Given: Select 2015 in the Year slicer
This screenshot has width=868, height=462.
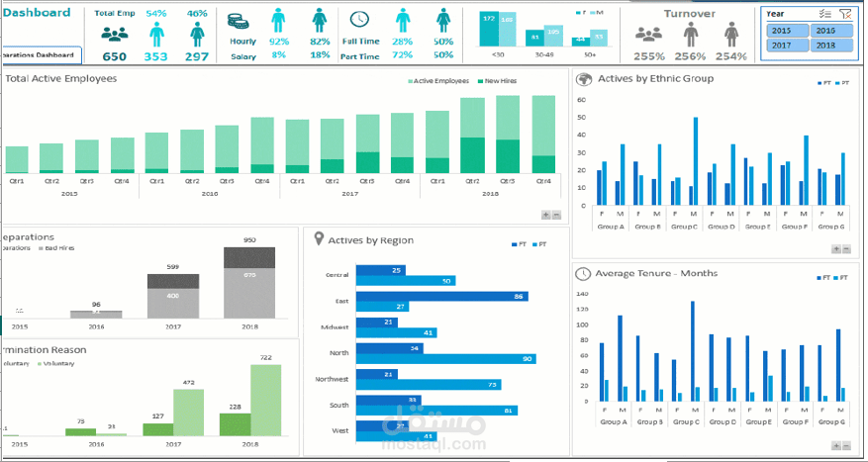Looking at the screenshot, I should 787,31.
